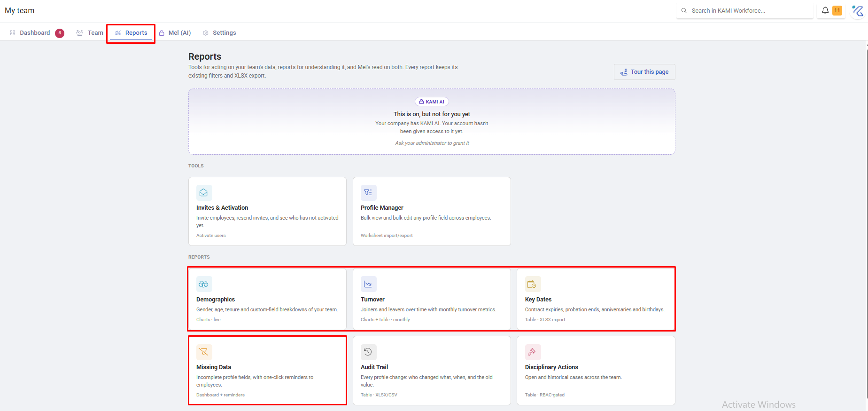Click the 'Table · XLSX export' text
This screenshot has height=411, width=868.
545,320
